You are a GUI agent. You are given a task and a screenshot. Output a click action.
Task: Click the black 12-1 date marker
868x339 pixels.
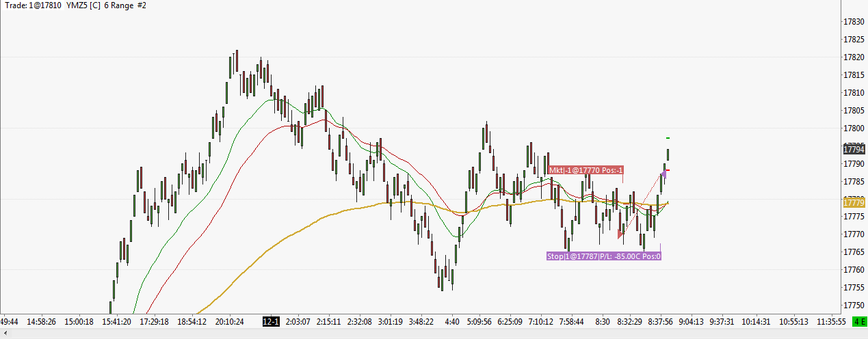[271, 321]
